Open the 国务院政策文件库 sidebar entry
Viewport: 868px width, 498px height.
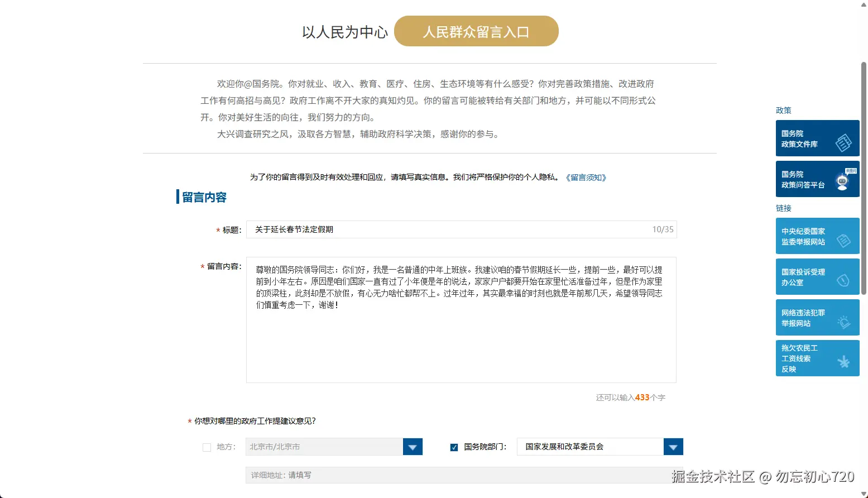[x=807, y=138]
